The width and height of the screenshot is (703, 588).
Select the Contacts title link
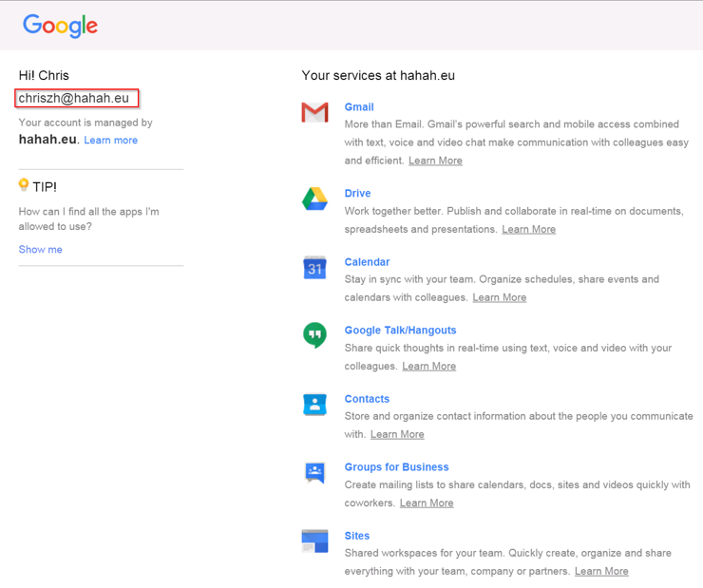pyautogui.click(x=367, y=399)
